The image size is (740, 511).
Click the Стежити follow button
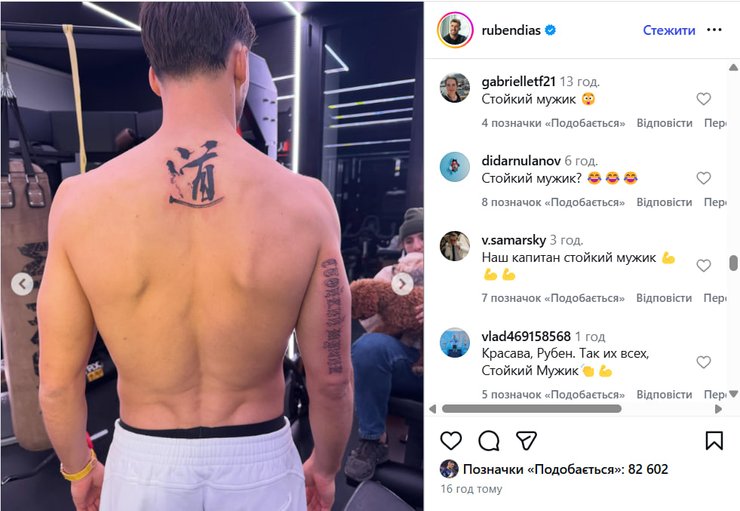click(669, 30)
